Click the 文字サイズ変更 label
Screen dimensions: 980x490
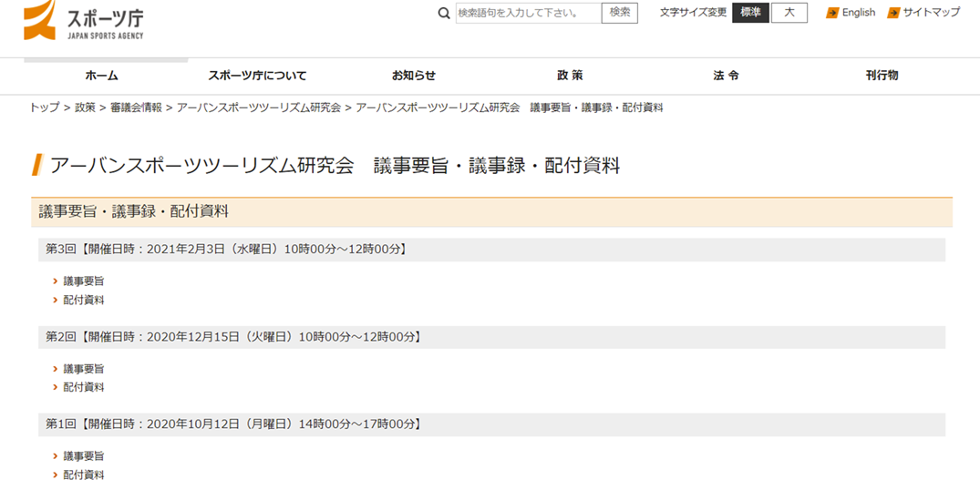pyautogui.click(x=693, y=13)
